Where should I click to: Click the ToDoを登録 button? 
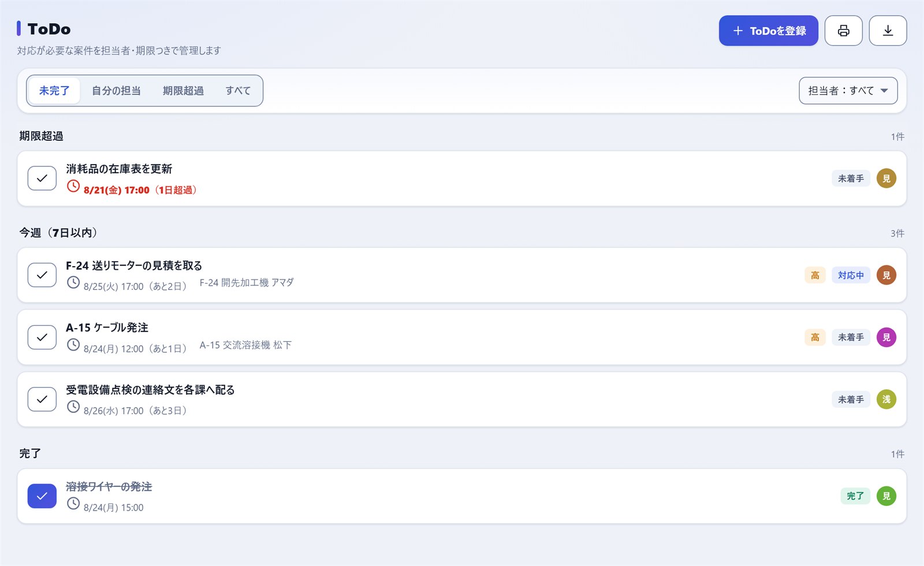pos(768,31)
